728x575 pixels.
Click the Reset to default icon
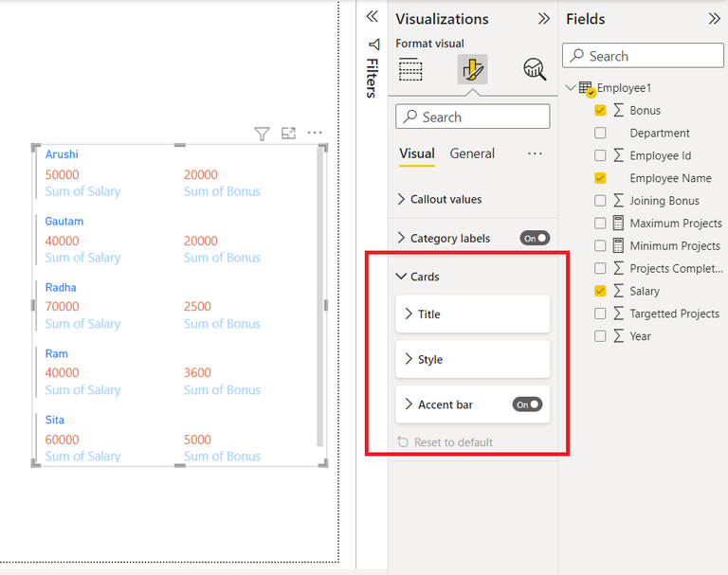pos(403,442)
